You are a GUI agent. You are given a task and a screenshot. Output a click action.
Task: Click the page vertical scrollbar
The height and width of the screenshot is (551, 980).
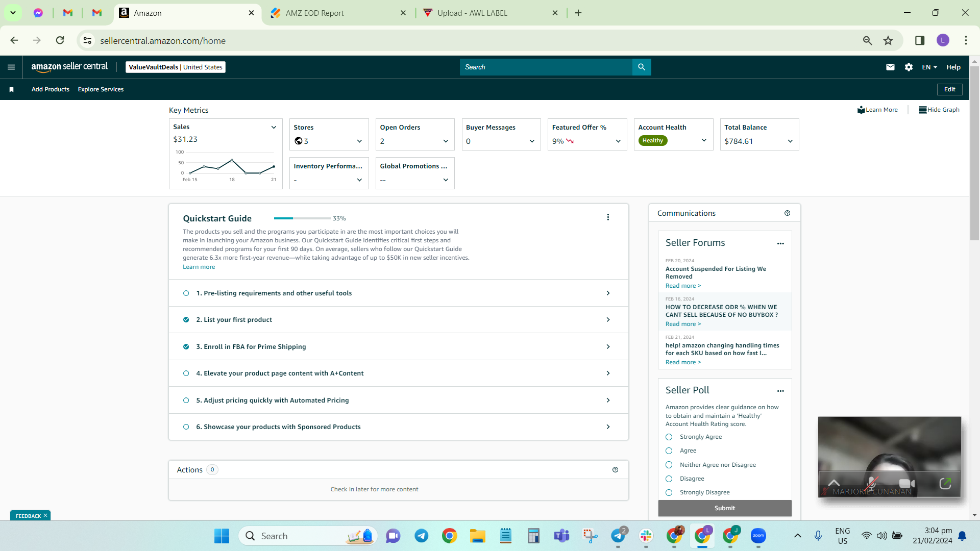[x=974, y=153]
